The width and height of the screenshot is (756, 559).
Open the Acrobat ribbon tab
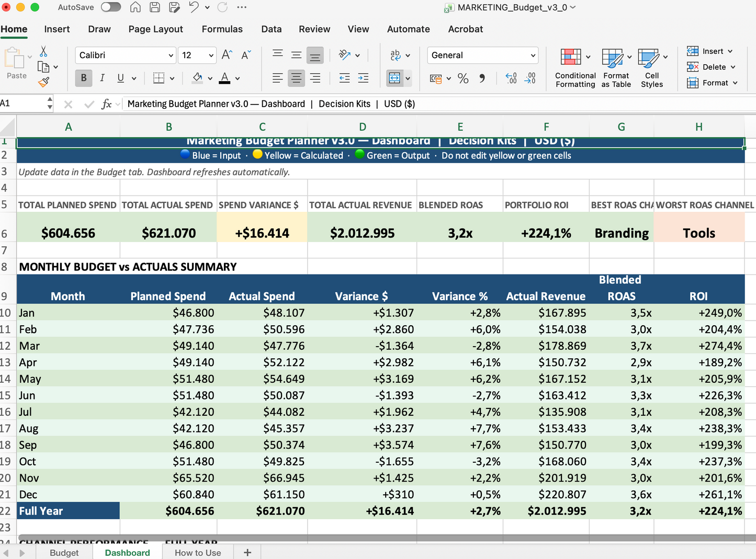pos(466,29)
